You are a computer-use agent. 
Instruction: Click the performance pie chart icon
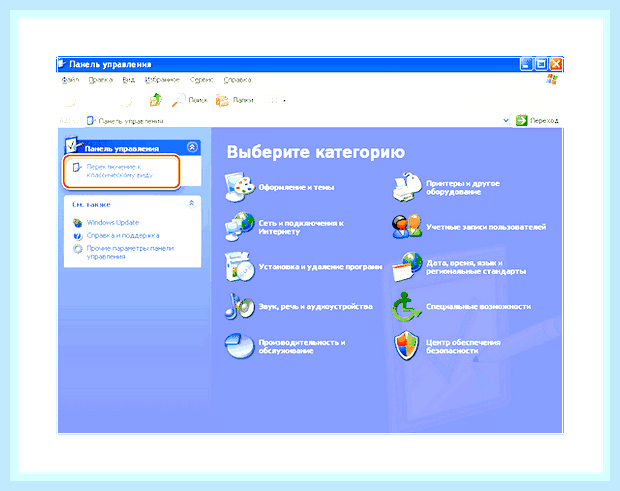tap(240, 346)
